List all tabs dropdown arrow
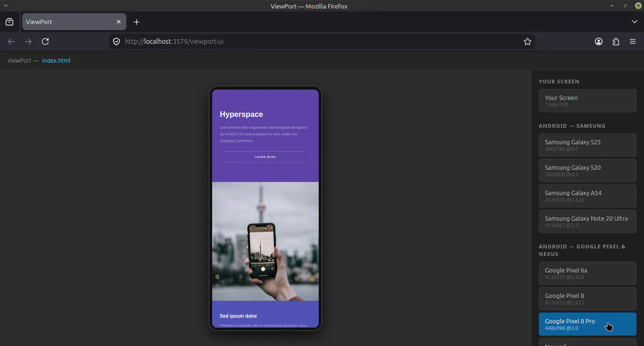 tap(635, 22)
